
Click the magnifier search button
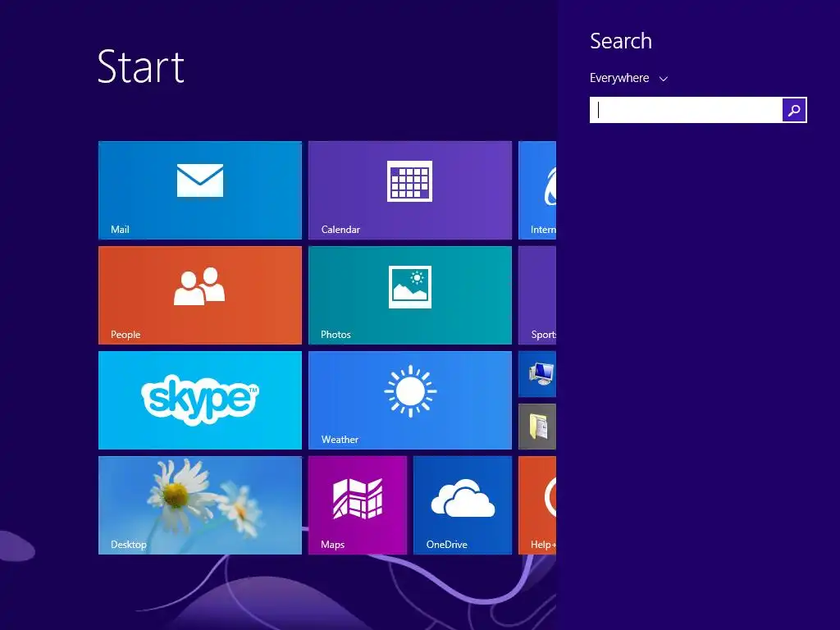pyautogui.click(x=794, y=110)
